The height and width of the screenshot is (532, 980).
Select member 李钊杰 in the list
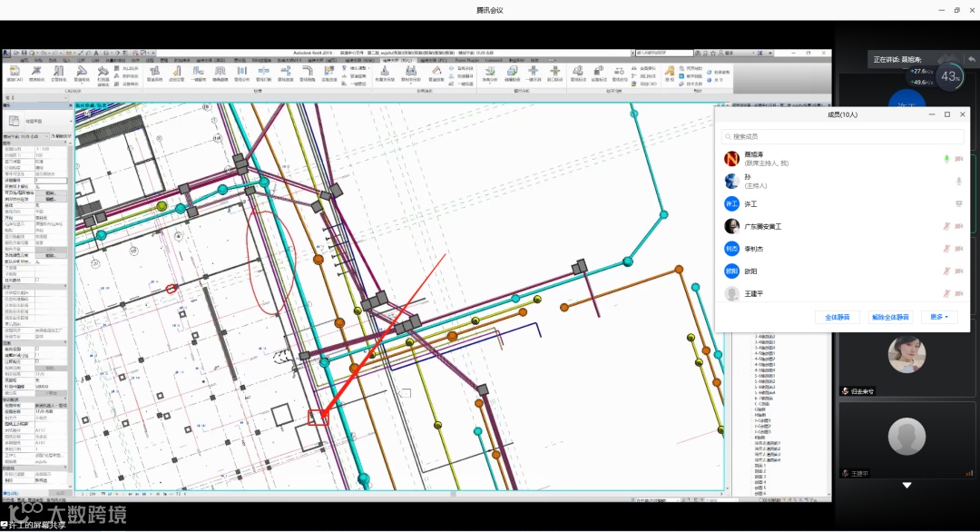point(842,249)
